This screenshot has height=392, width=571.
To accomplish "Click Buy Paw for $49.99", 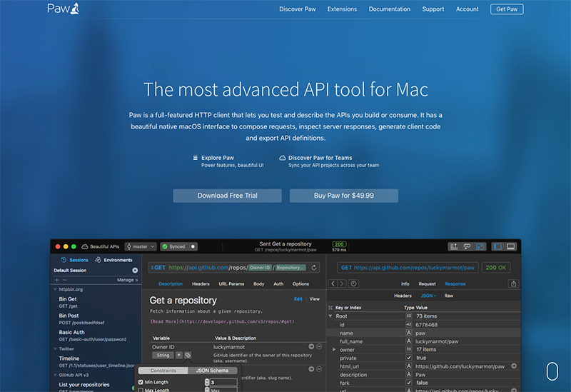I will click(x=344, y=196).
